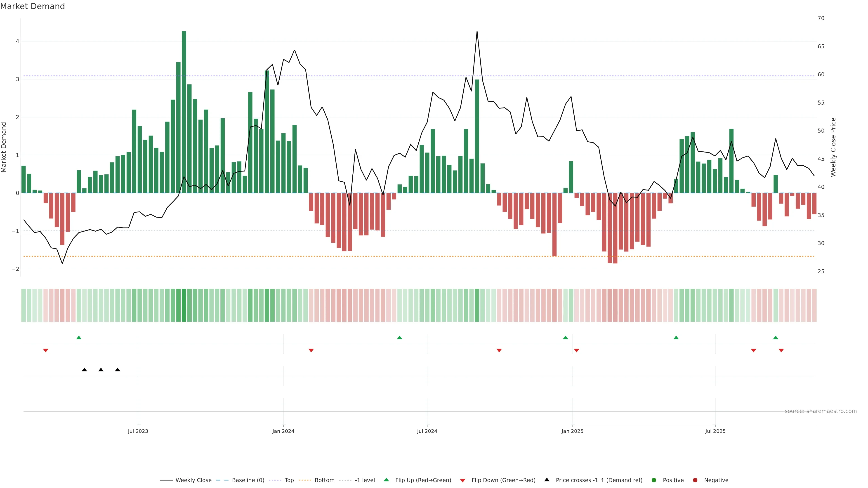Select the leftmost red flip-down triangle marker
The height and width of the screenshot is (488, 868).
(46, 351)
